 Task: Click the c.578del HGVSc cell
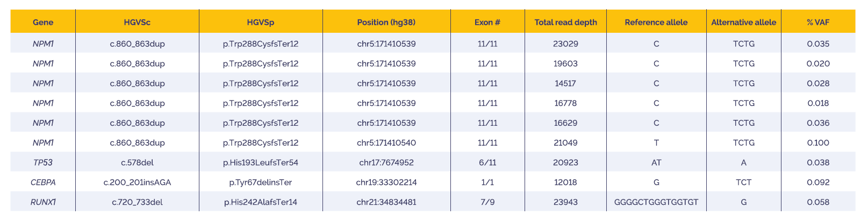click(x=137, y=162)
